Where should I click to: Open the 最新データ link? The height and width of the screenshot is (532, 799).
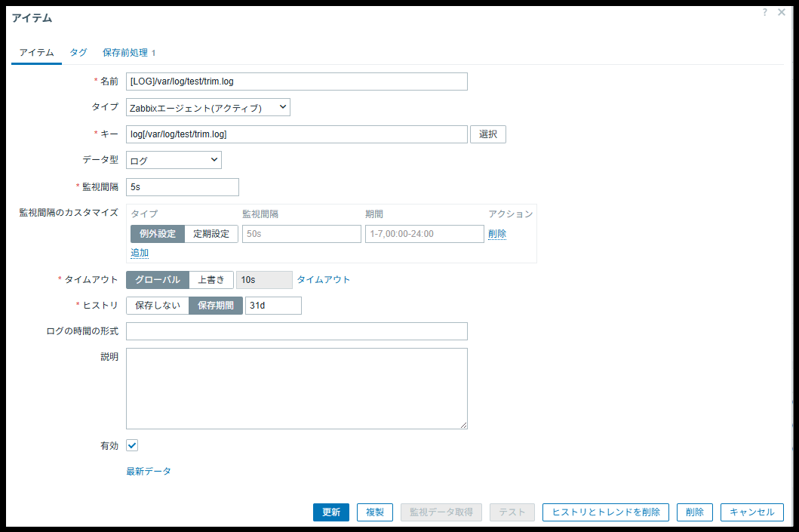pos(149,472)
